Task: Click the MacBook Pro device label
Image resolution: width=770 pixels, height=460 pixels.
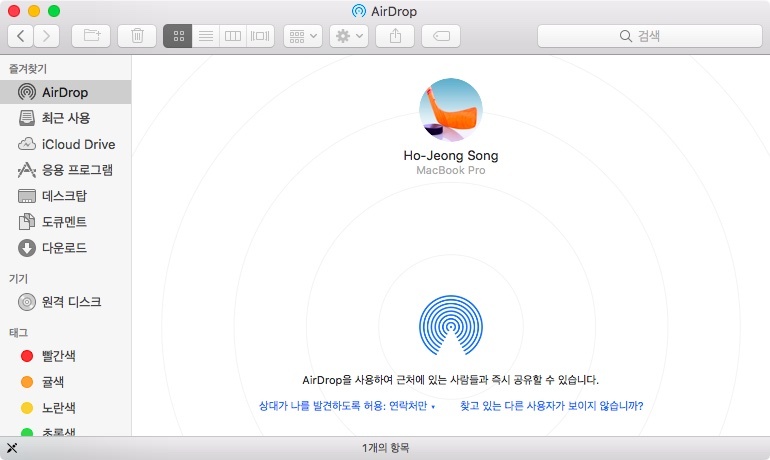Action: tap(450, 170)
